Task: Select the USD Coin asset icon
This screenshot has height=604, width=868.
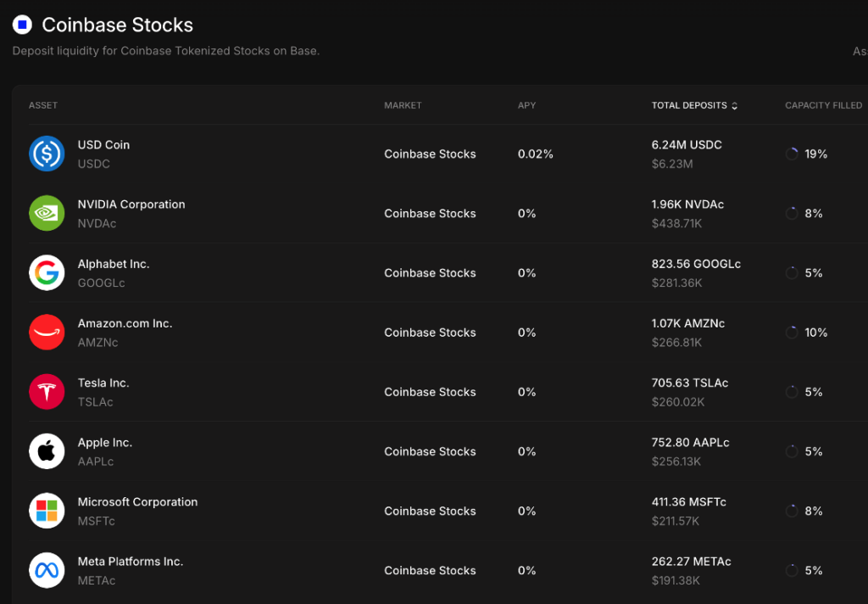Action: click(x=47, y=154)
